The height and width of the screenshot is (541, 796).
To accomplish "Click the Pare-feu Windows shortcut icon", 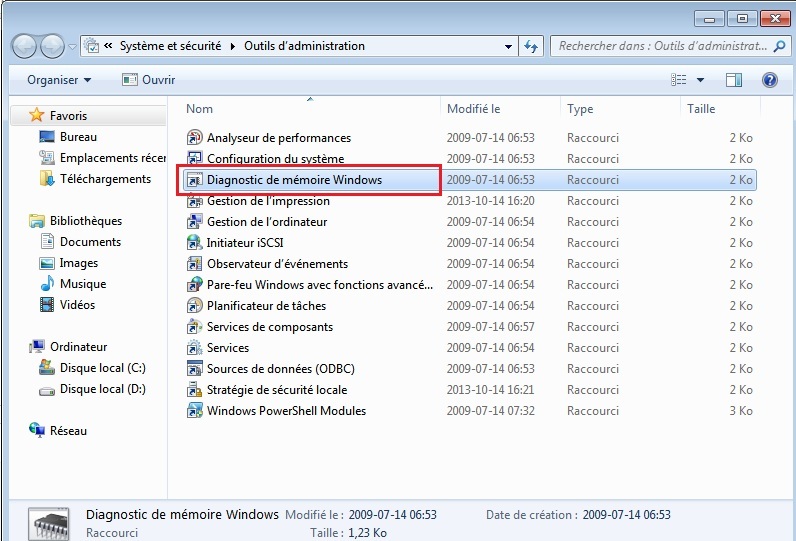I will tap(194, 285).
